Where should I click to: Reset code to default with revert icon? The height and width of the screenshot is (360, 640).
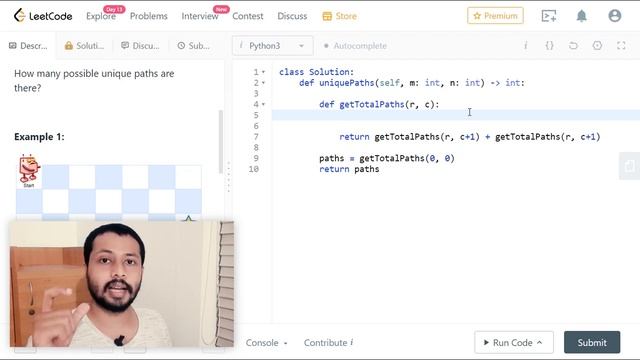tap(573, 45)
